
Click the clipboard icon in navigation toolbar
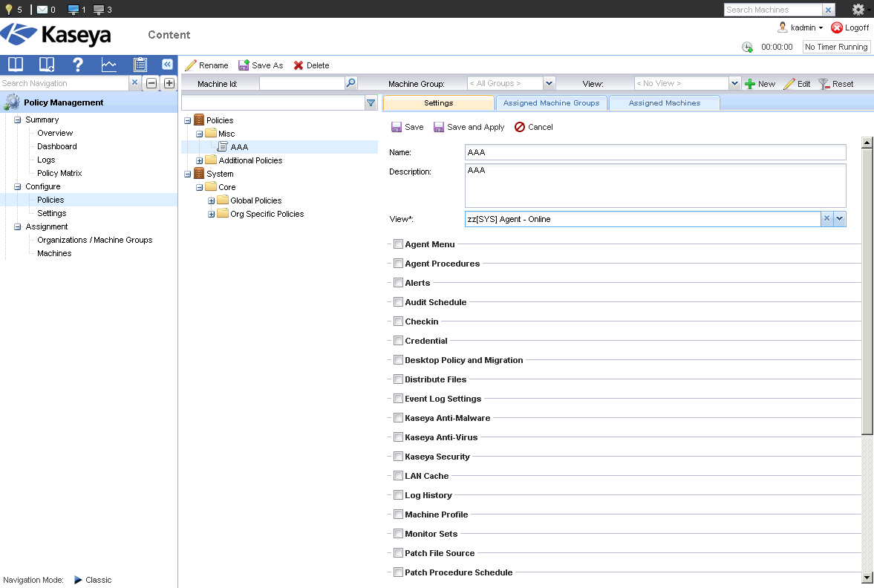click(140, 65)
